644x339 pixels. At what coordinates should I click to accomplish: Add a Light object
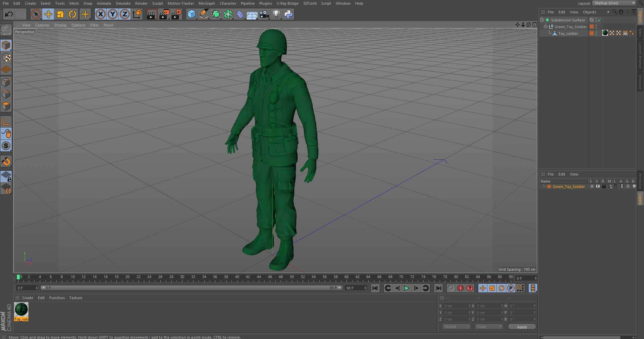click(x=276, y=14)
